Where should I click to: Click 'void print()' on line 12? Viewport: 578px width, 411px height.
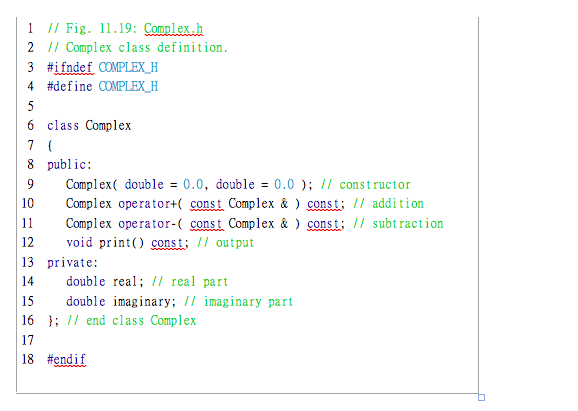105,243
